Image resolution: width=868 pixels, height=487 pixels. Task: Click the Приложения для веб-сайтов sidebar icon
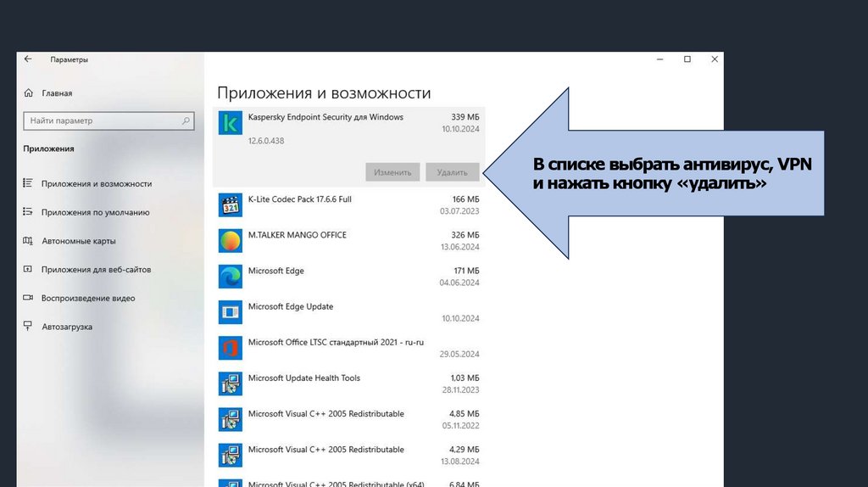click(x=28, y=269)
